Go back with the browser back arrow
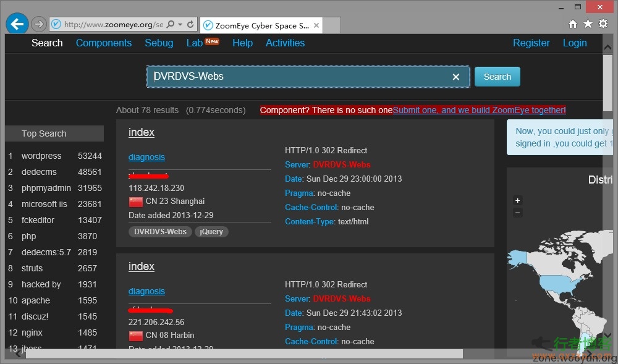618x364 pixels. tap(17, 24)
